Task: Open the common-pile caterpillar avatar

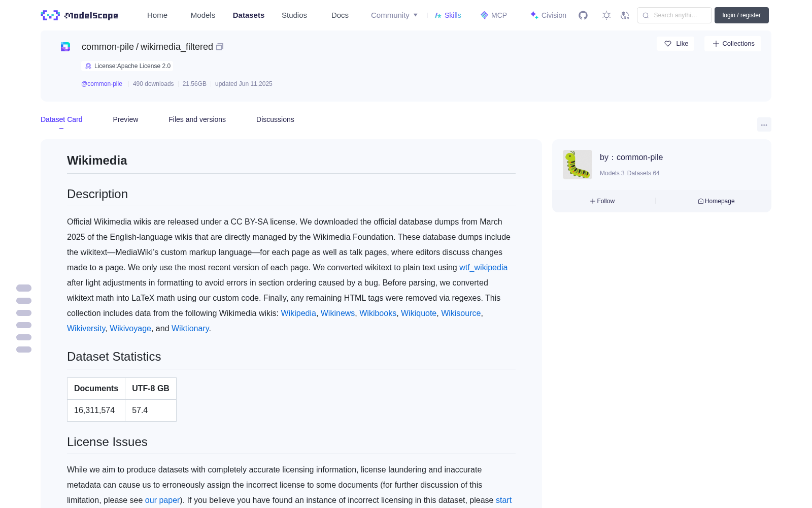Action: (578, 165)
